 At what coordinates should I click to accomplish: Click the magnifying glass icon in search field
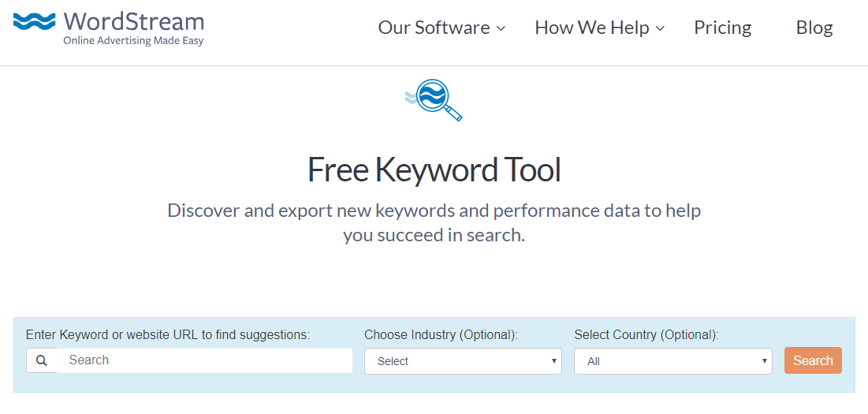pos(42,361)
